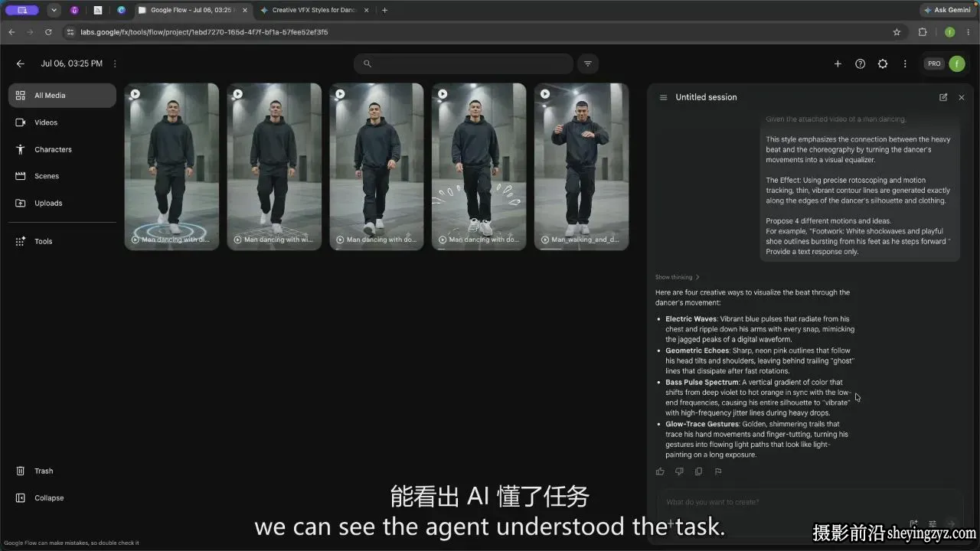Copy the agent response text

(698, 471)
